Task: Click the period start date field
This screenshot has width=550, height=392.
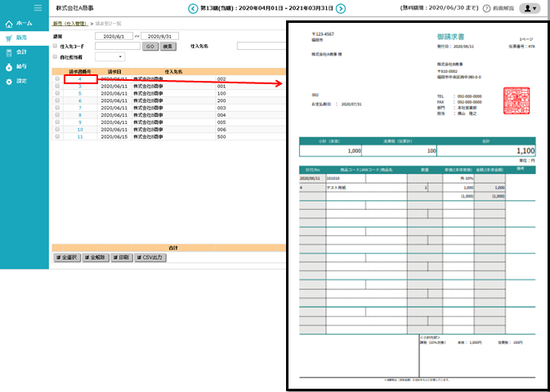Action: [113, 37]
